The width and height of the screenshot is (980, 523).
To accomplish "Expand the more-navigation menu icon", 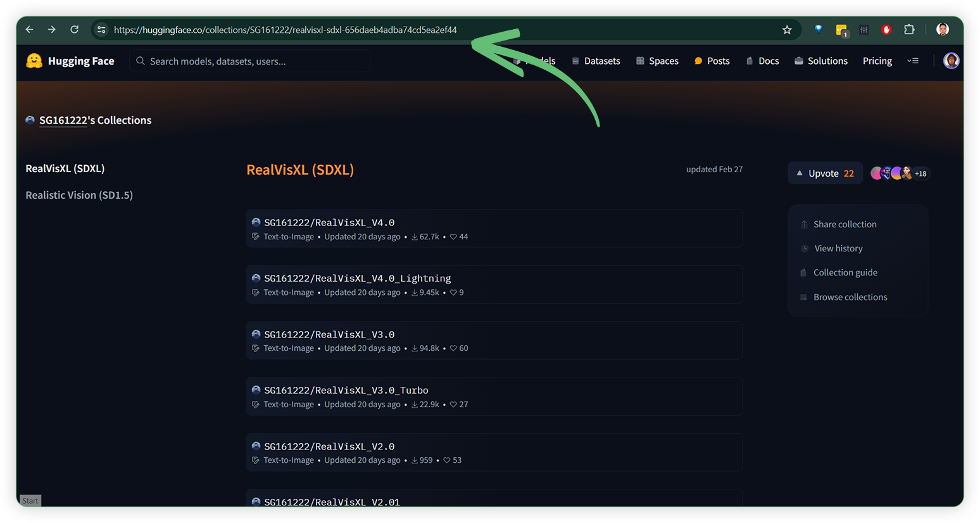I will 913,61.
